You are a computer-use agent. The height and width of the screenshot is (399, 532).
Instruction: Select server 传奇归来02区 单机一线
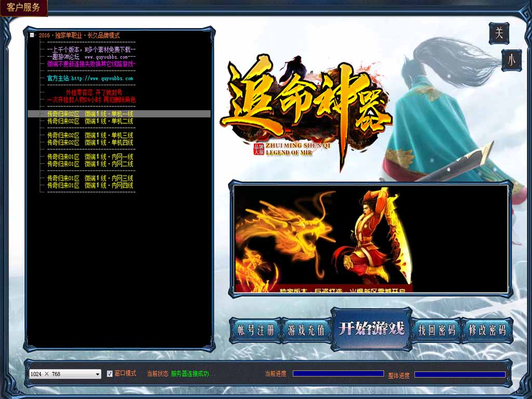(x=90, y=114)
